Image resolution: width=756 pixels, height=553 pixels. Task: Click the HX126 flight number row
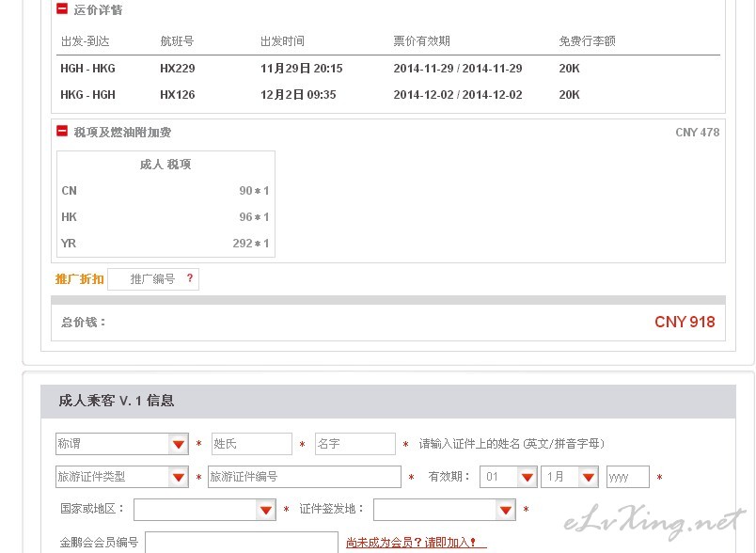coord(177,95)
